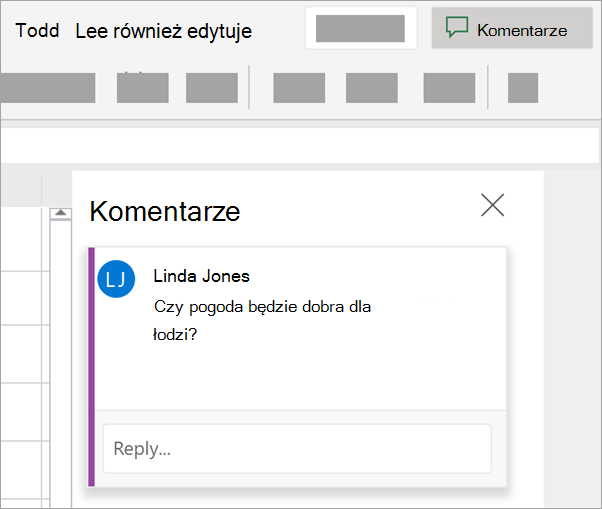602x509 pixels.
Task: Click the green speech bubble comment icon
Action: [x=457, y=27]
